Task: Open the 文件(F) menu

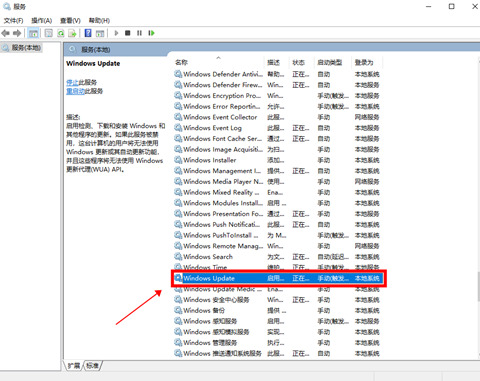Action: click(x=13, y=21)
